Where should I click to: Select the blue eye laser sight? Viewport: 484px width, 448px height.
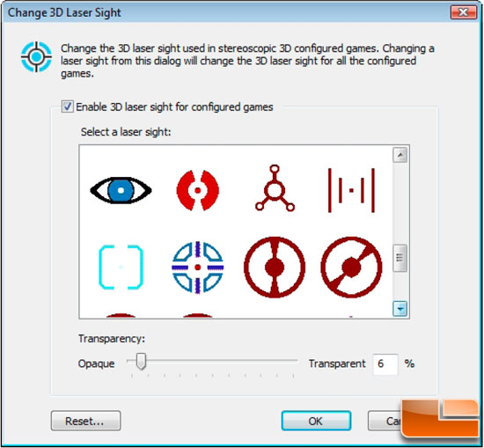pyautogui.click(x=121, y=190)
